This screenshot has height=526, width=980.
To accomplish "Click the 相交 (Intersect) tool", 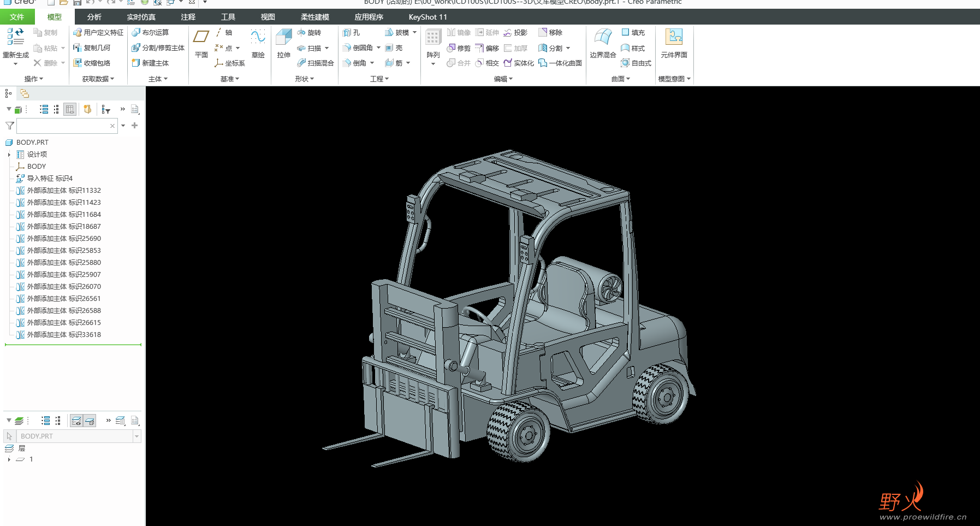I will [x=487, y=63].
